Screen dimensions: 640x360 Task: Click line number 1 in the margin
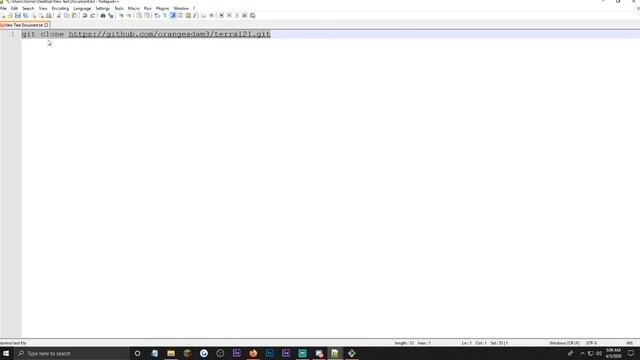click(x=12, y=34)
